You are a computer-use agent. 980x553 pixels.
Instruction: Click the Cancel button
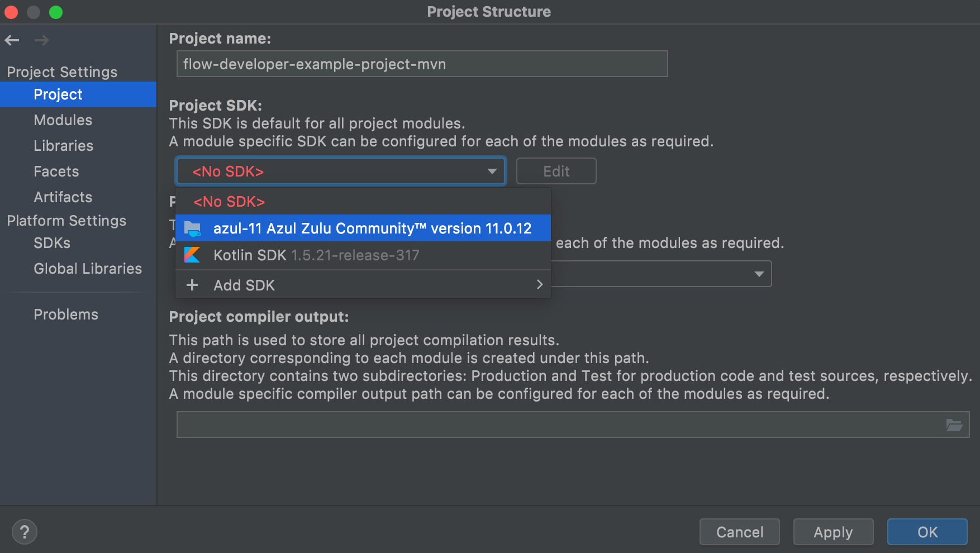click(739, 532)
